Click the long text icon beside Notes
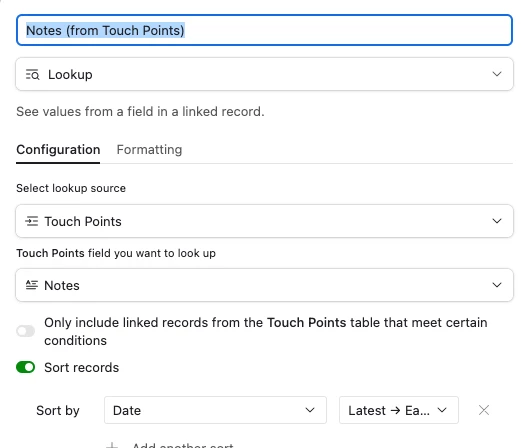Screen dimensions: 522x448 click(x=32, y=285)
